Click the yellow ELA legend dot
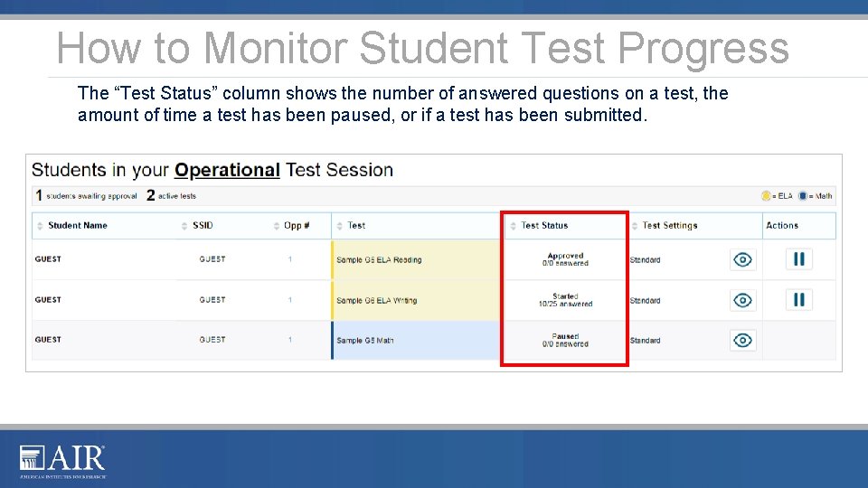The image size is (868, 488). pyautogui.click(x=768, y=195)
